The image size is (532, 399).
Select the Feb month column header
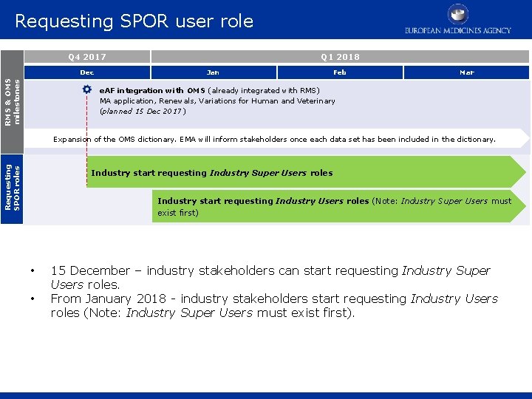click(x=340, y=72)
